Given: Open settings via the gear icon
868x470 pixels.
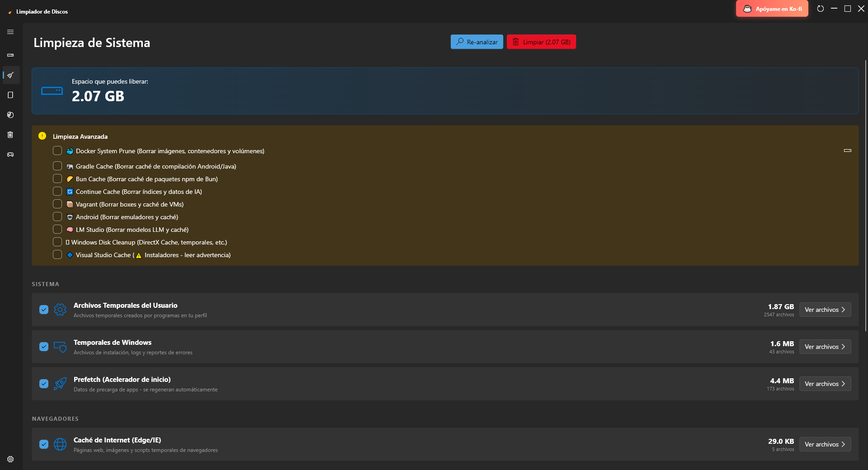Looking at the screenshot, I should pyautogui.click(x=10, y=459).
